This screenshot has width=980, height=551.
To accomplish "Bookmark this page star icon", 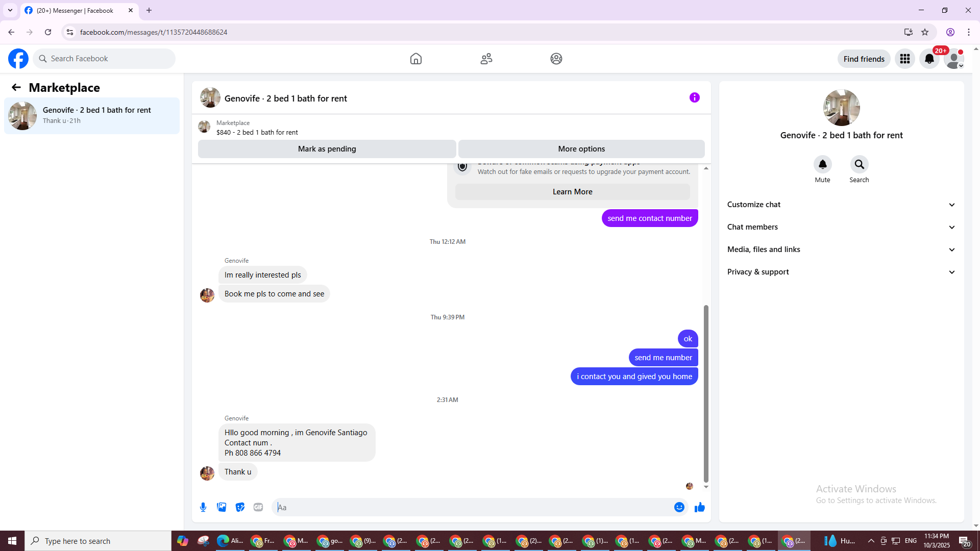I will tap(925, 32).
